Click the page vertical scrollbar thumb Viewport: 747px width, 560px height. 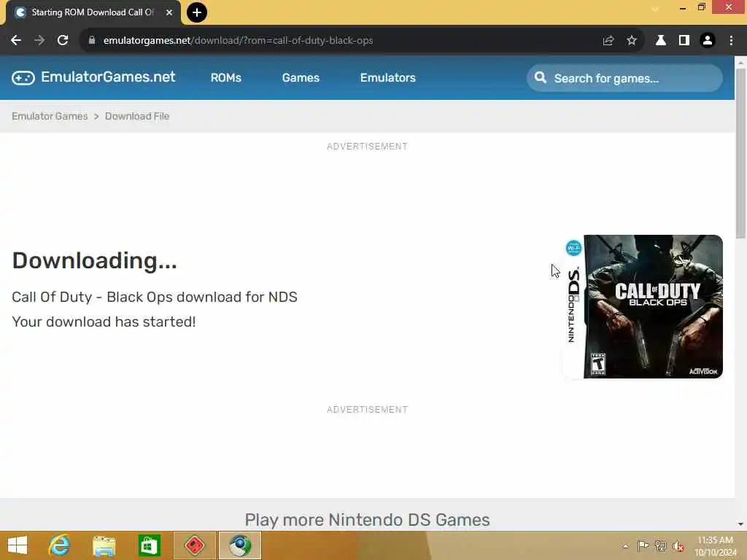point(740,152)
